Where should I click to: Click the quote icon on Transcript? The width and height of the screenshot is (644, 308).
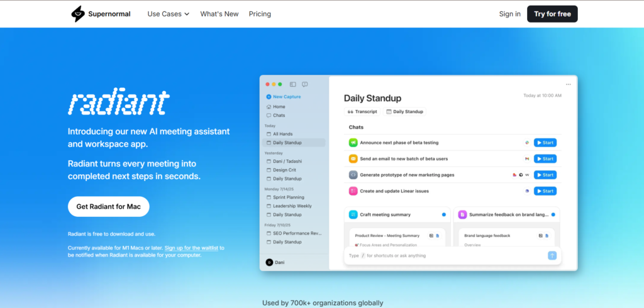click(x=350, y=112)
